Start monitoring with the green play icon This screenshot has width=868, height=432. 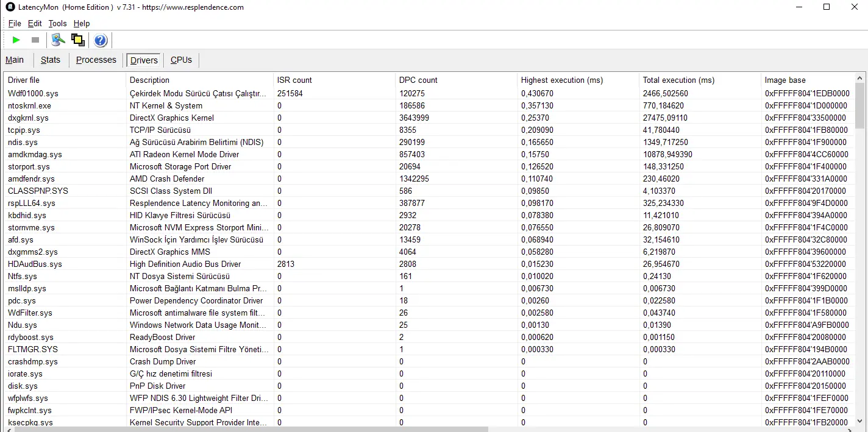click(x=16, y=40)
